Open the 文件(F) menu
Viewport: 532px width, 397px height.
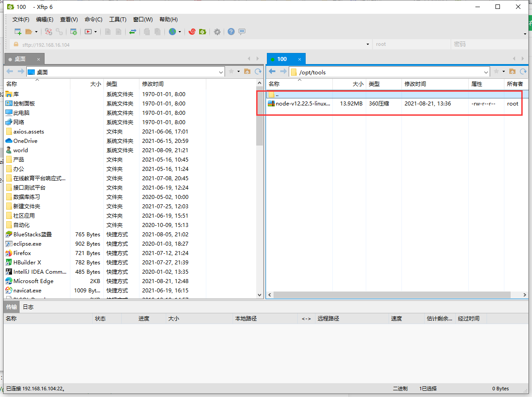(20, 20)
